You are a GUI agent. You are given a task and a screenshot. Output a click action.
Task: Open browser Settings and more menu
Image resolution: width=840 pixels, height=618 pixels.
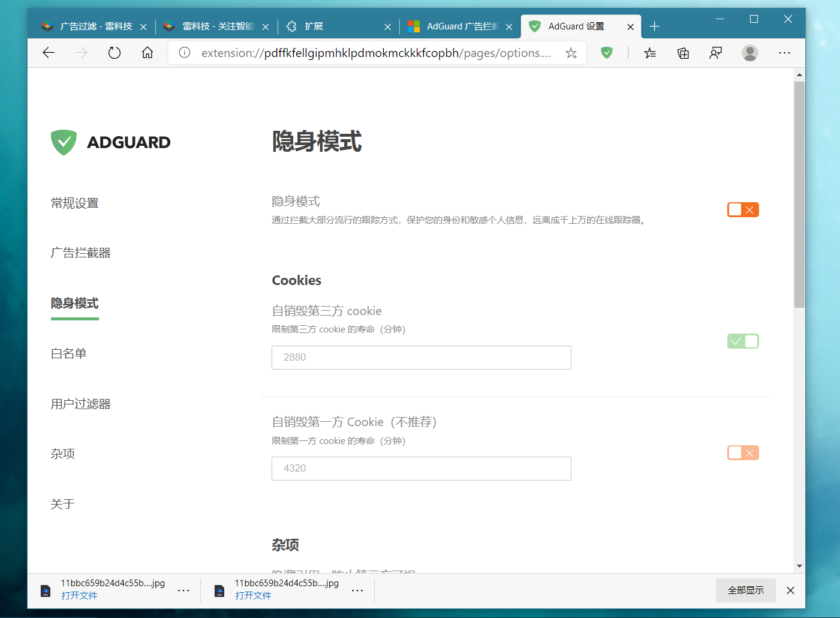pyautogui.click(x=784, y=53)
